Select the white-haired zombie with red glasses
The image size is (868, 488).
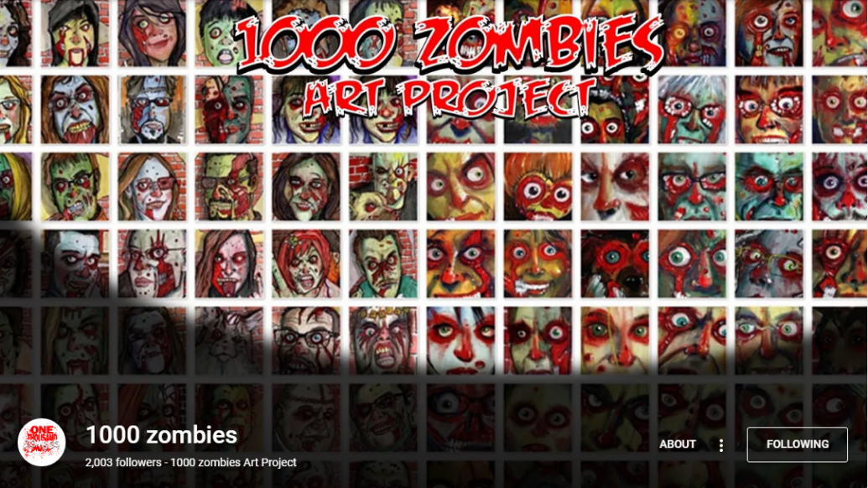tap(692, 110)
